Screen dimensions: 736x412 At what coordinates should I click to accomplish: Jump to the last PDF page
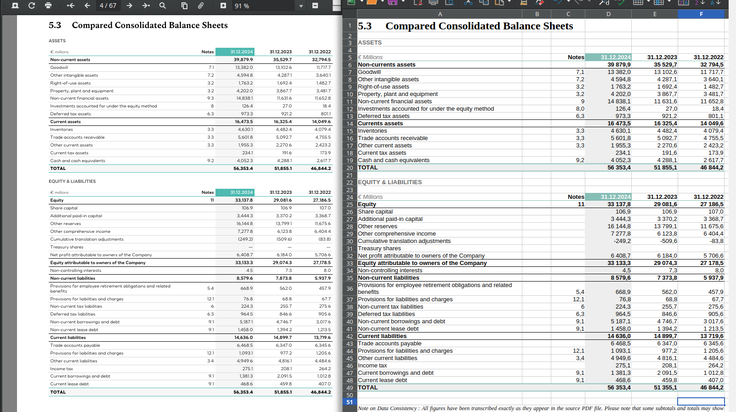(x=146, y=6)
